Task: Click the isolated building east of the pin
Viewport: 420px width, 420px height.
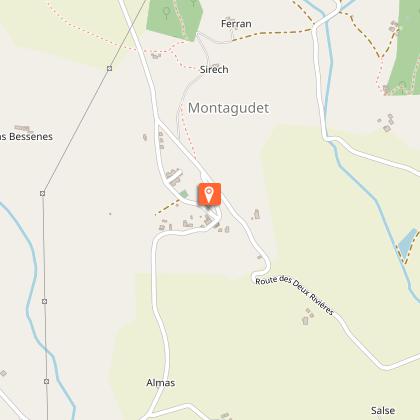Action: pos(256,214)
